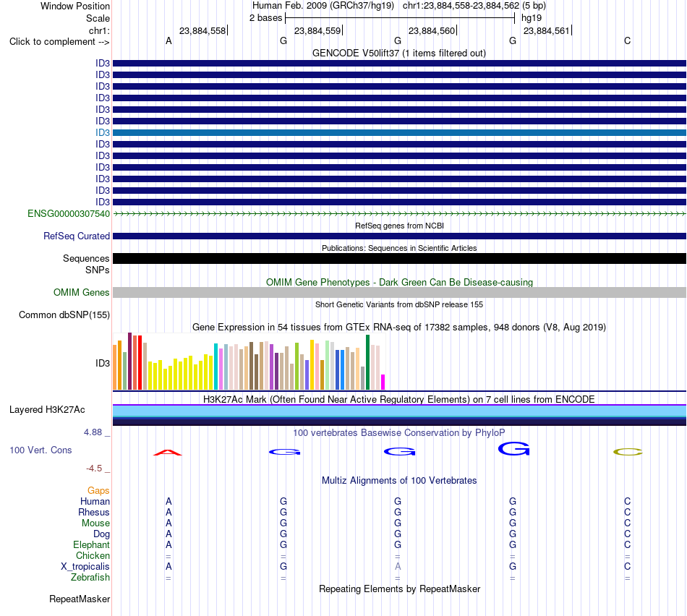Select the "Elephant" alignment species label

tap(91, 545)
